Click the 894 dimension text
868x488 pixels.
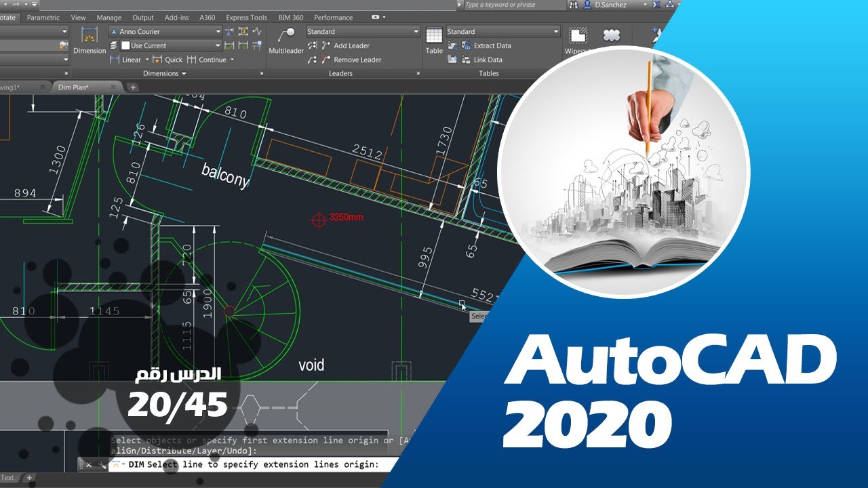pyautogui.click(x=25, y=193)
